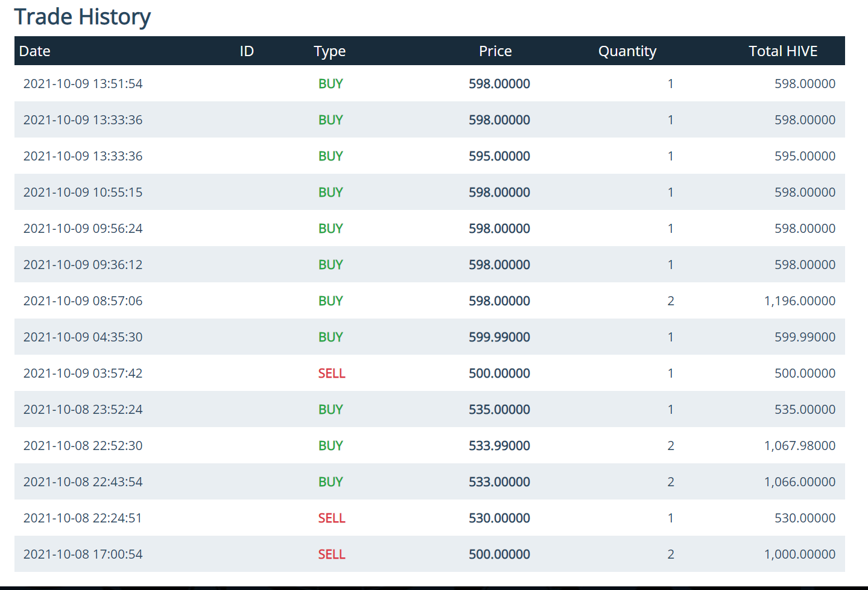Viewport: 868px width, 590px height.
Task: Select the 2021-10-08 23:52:24 date cell
Action: click(x=83, y=410)
